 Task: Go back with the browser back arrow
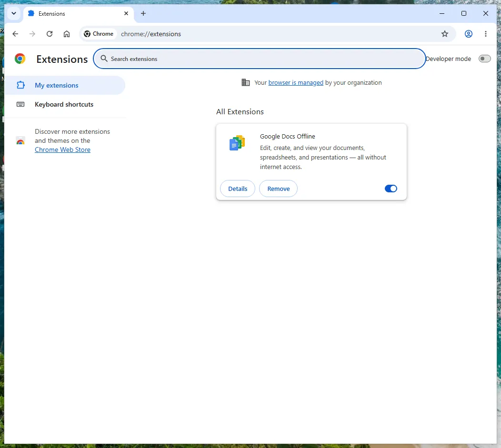click(x=15, y=34)
